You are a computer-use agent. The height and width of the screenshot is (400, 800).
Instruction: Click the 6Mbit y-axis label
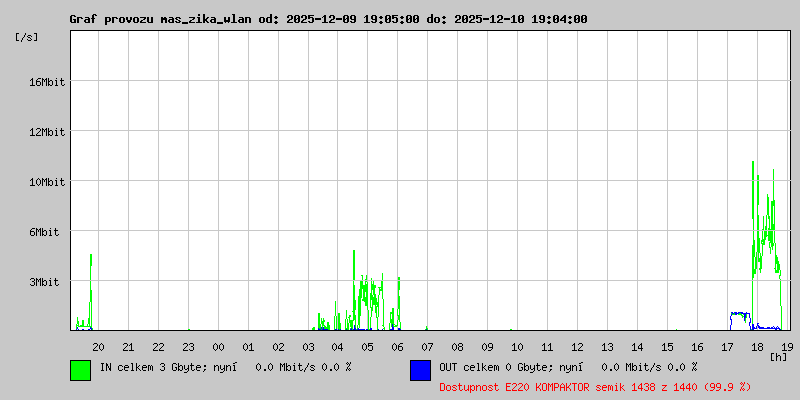(x=43, y=232)
